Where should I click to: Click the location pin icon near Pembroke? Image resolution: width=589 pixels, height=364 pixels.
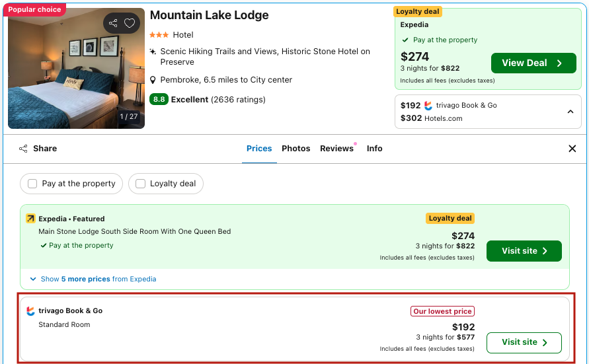coord(153,80)
